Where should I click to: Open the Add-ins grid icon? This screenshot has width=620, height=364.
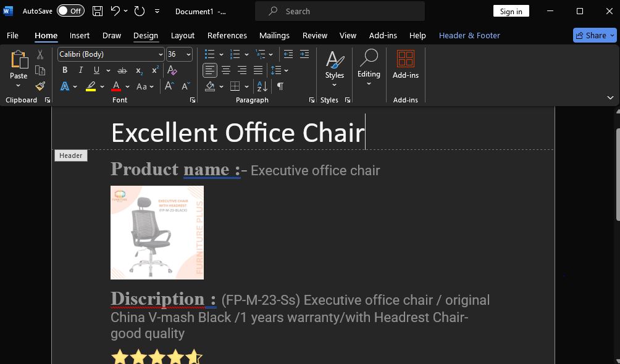pyautogui.click(x=405, y=59)
